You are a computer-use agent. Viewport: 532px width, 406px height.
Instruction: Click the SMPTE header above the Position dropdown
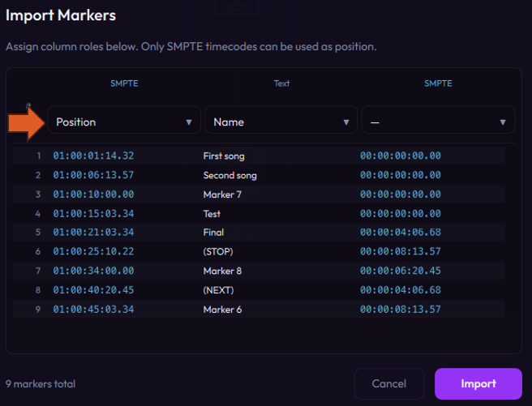pyautogui.click(x=124, y=83)
